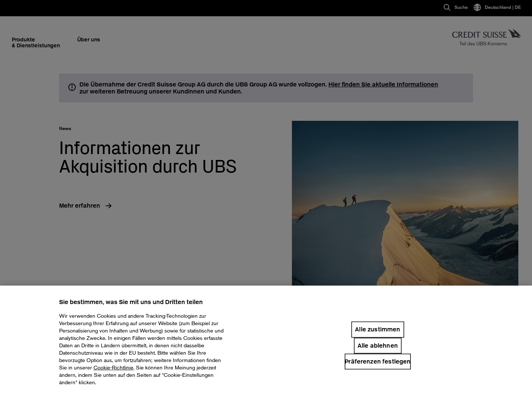Open Präferenzen festlegen cookie settings
The height and width of the screenshot is (399, 532).
378,362
